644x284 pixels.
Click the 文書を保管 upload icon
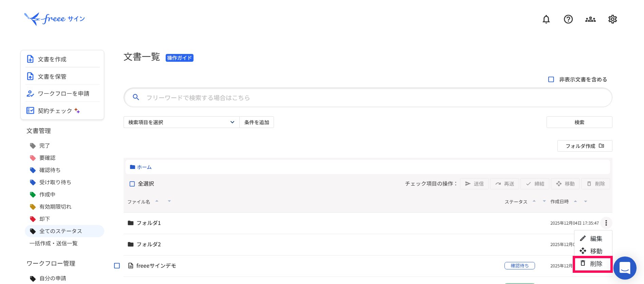[30, 76]
